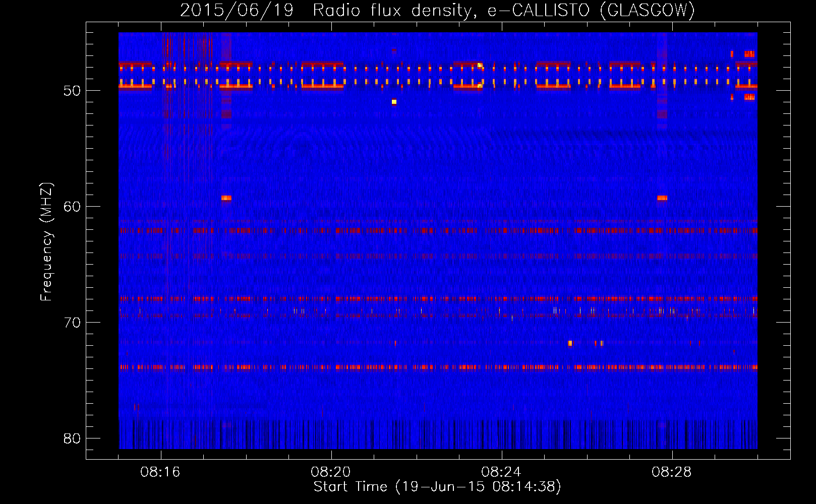Viewport: 816px width, 504px height.
Task: Click the 08:28 time tick label
Action: tap(672, 472)
